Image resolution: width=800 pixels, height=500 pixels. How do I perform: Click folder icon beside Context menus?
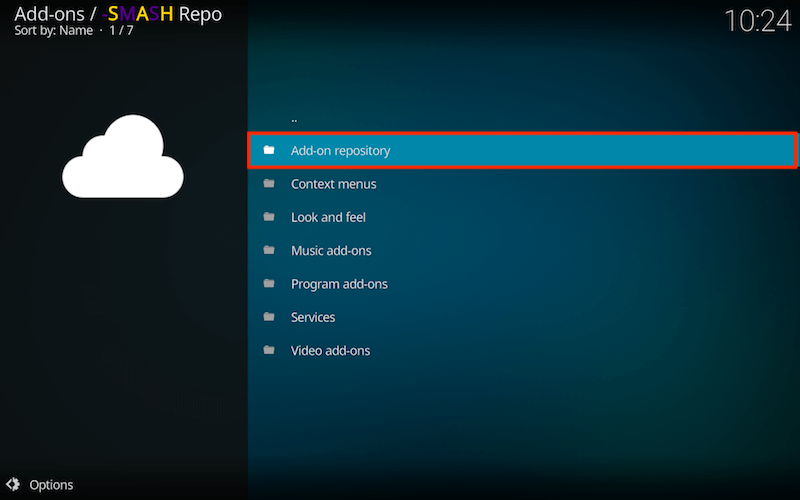[269, 183]
